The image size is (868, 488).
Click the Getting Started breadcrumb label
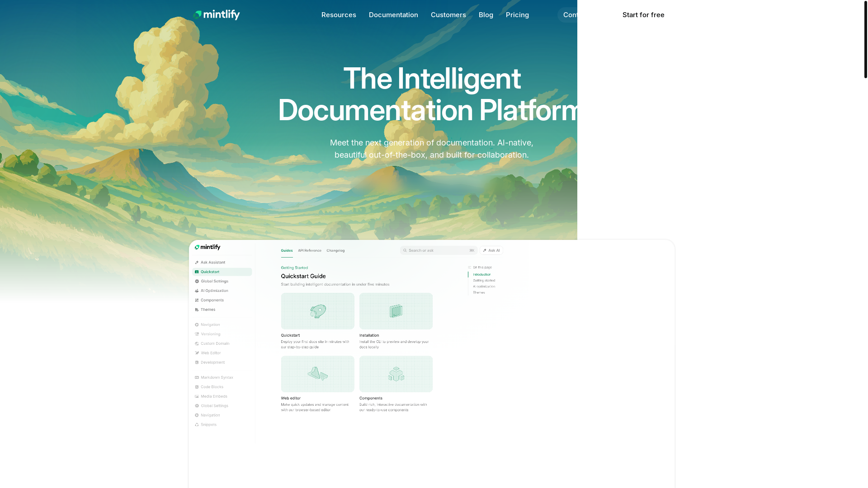[294, 268]
